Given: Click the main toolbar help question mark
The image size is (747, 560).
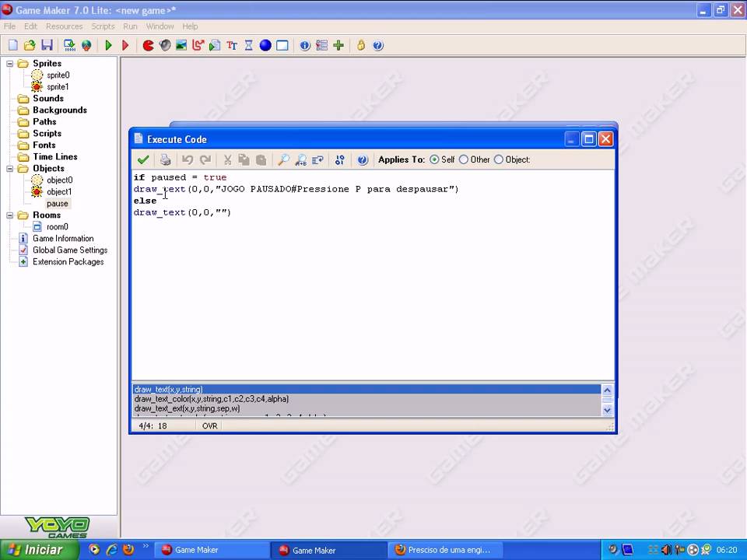Looking at the screenshot, I should coord(378,45).
